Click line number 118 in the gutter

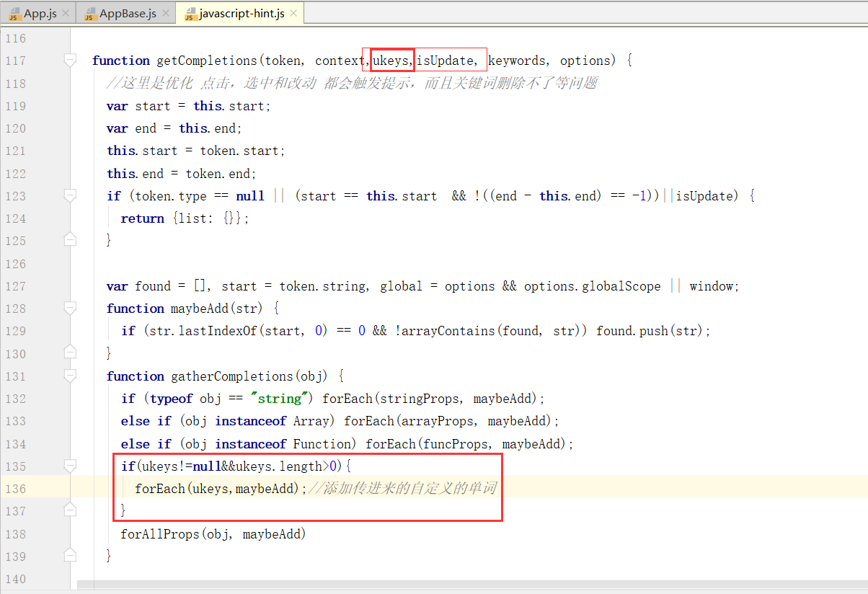point(15,84)
